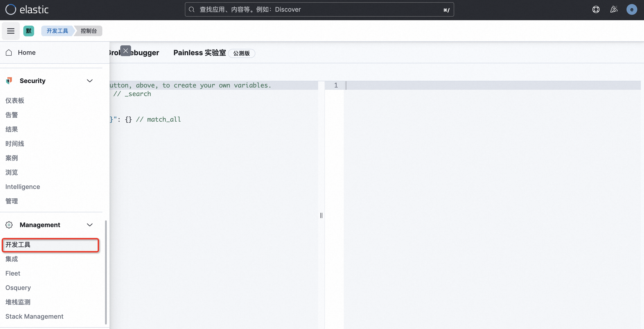Open 仪表板 under Security

pos(15,101)
